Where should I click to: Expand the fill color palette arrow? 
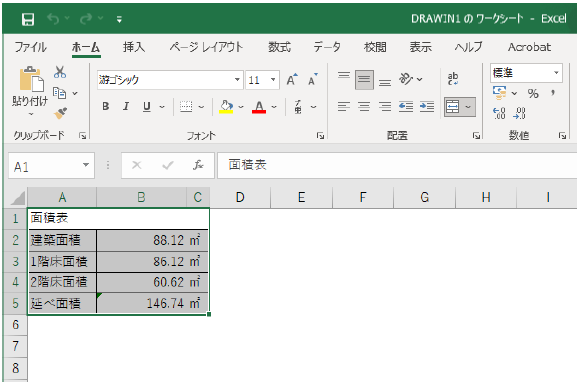click(241, 107)
